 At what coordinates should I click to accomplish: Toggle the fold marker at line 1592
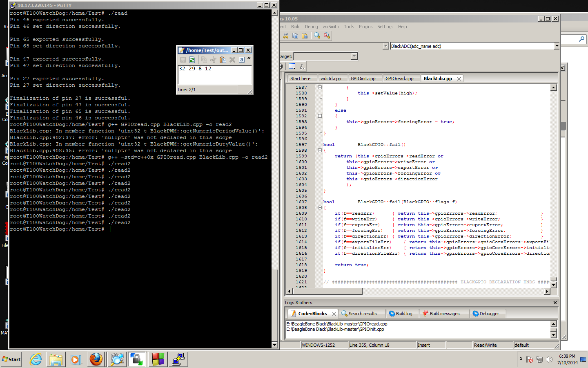point(320,116)
